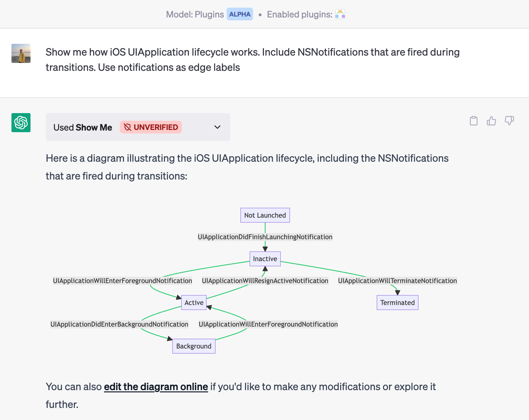Click the Active node in the diagram
529x420 pixels.
(x=194, y=302)
